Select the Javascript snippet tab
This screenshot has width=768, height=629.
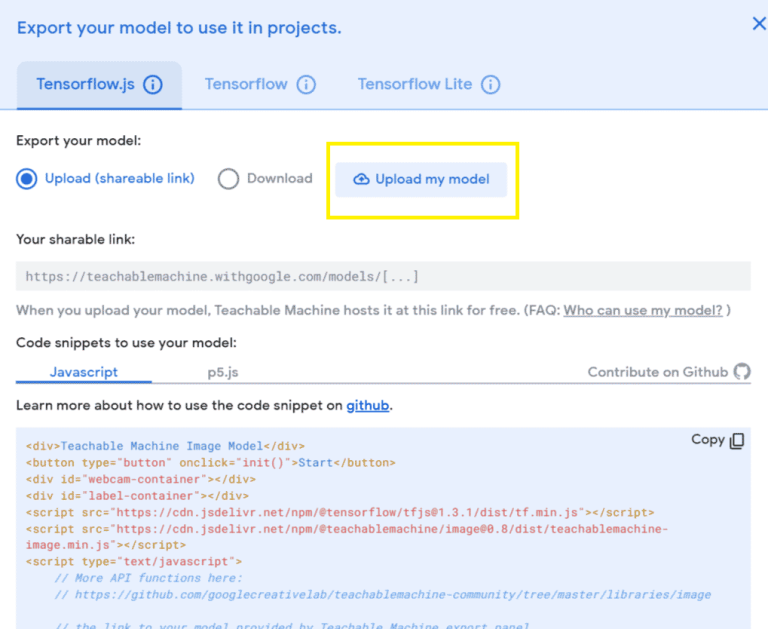coord(84,372)
